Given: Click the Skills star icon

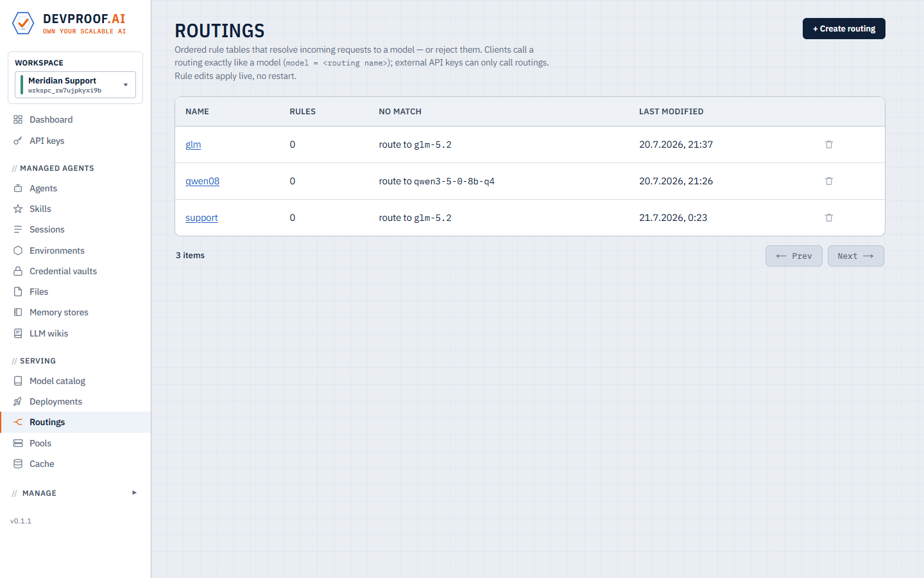Looking at the screenshot, I should click(x=18, y=209).
